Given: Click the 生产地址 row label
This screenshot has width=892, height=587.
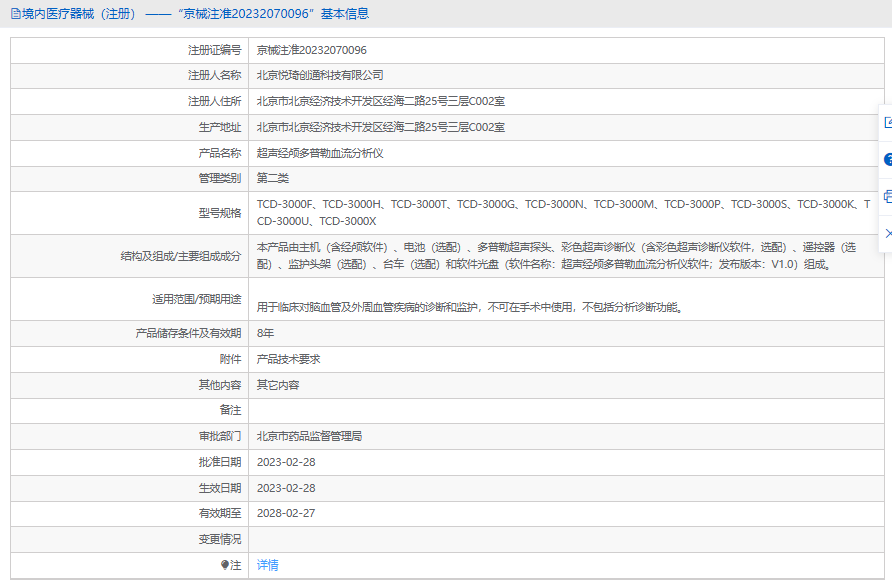Looking at the screenshot, I should click(220, 127).
